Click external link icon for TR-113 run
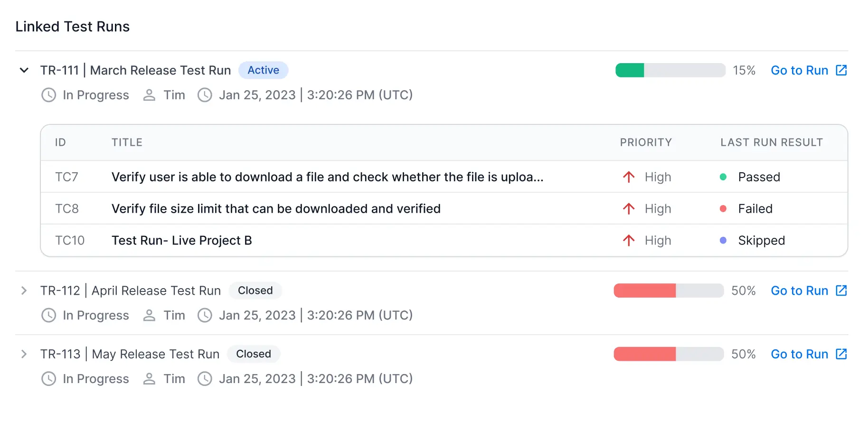This screenshot has width=868, height=431. pyautogui.click(x=841, y=354)
